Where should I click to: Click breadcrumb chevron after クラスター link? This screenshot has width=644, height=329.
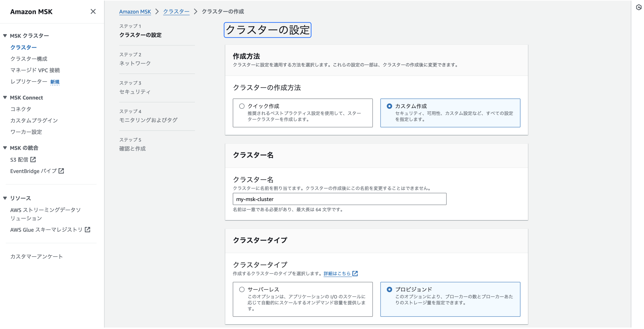tap(196, 11)
